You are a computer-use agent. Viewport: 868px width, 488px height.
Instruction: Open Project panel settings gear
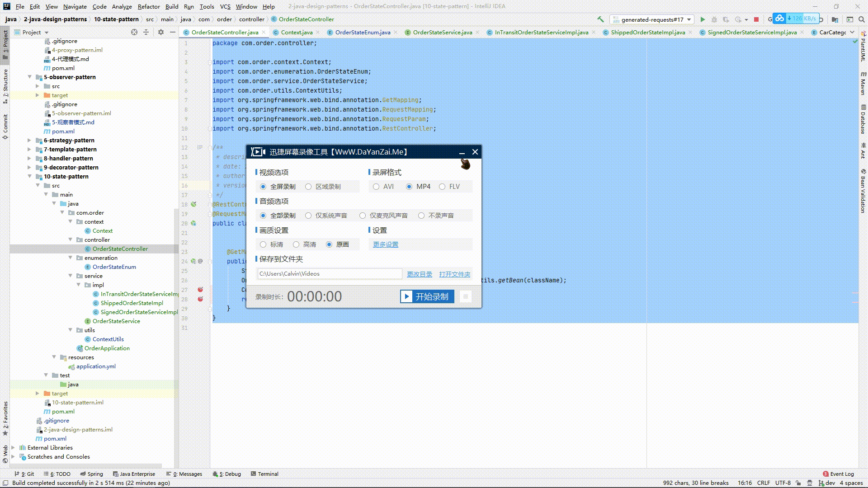(160, 32)
